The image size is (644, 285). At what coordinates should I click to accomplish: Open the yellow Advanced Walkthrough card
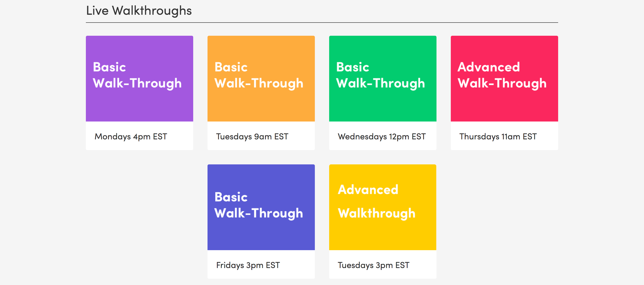pyautogui.click(x=383, y=221)
